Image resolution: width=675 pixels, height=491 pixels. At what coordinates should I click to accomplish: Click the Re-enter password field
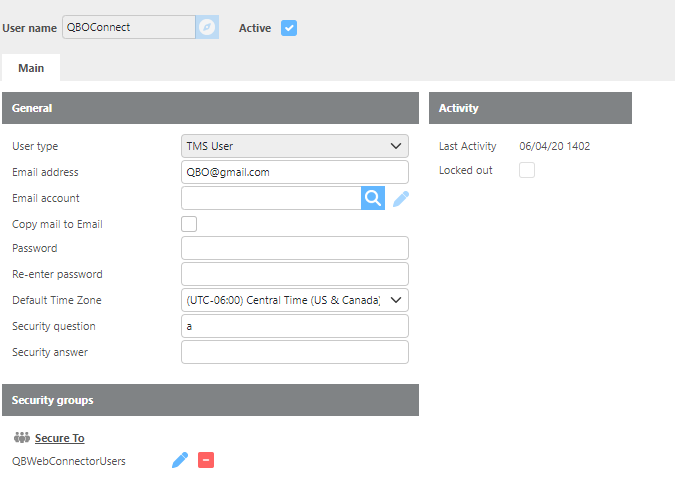tap(294, 274)
